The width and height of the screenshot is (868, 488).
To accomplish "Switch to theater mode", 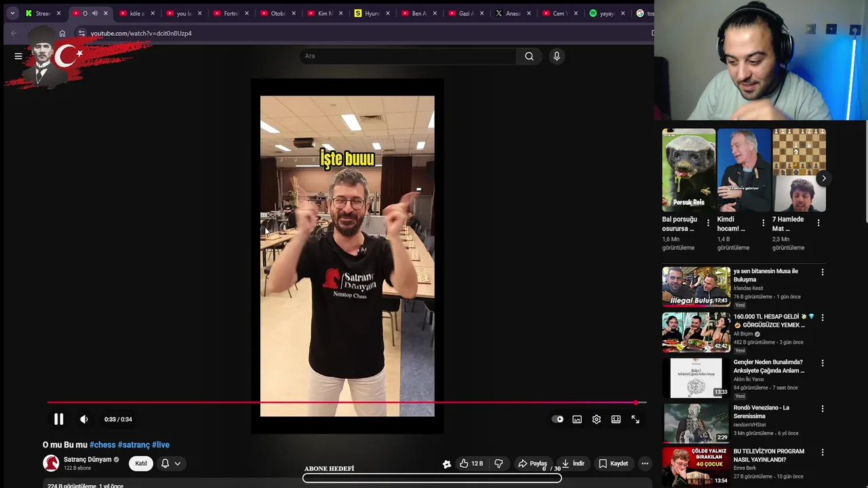I will [616, 420].
